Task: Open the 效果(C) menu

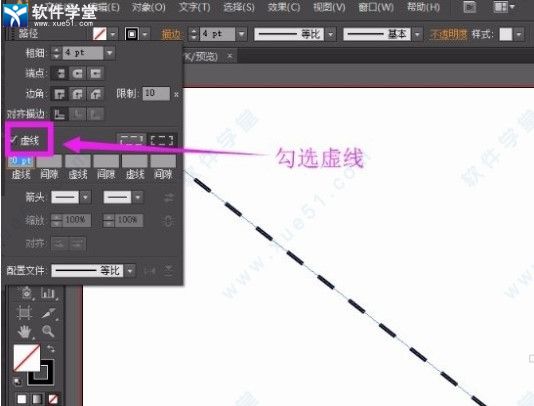Action: (x=284, y=7)
